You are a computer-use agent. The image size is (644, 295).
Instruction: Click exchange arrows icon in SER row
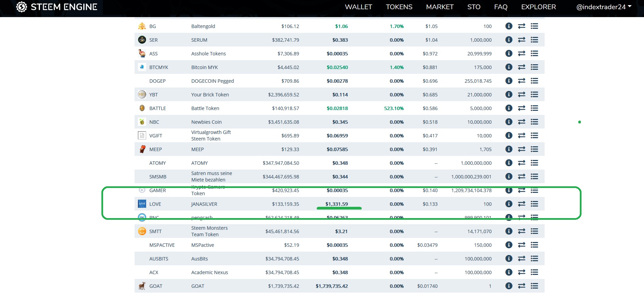(521, 40)
